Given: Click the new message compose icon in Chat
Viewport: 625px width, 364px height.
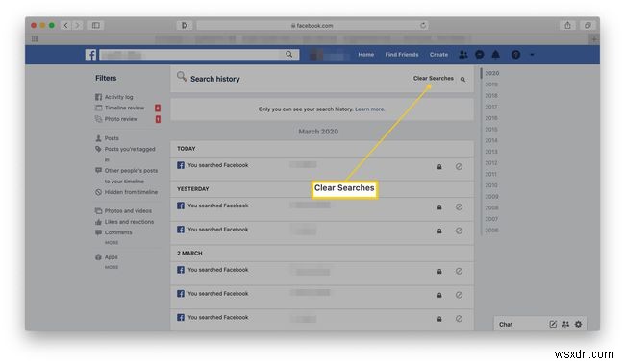Looking at the screenshot, I should click(x=553, y=324).
